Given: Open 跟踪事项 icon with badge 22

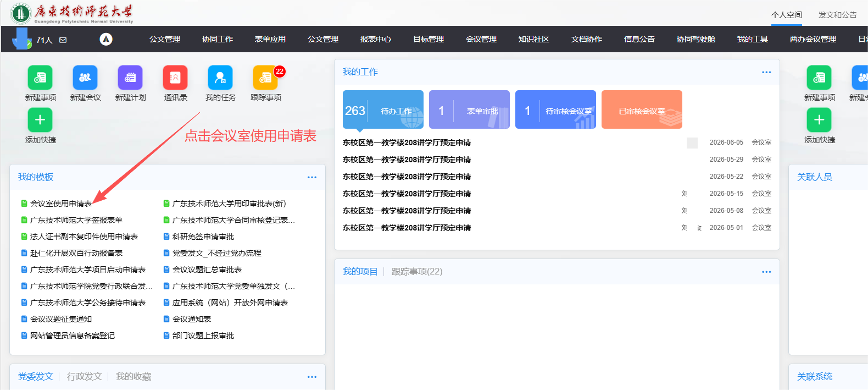Looking at the screenshot, I should tap(265, 78).
